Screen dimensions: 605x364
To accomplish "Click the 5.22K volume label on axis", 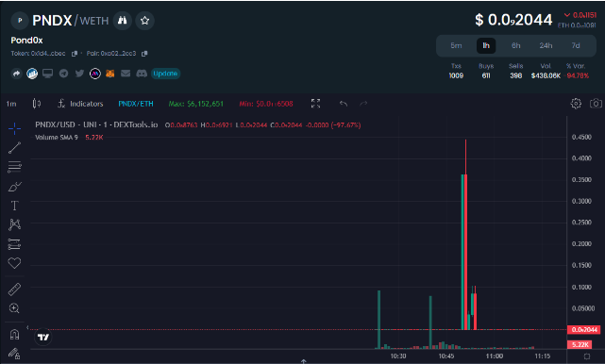I will pos(580,344).
